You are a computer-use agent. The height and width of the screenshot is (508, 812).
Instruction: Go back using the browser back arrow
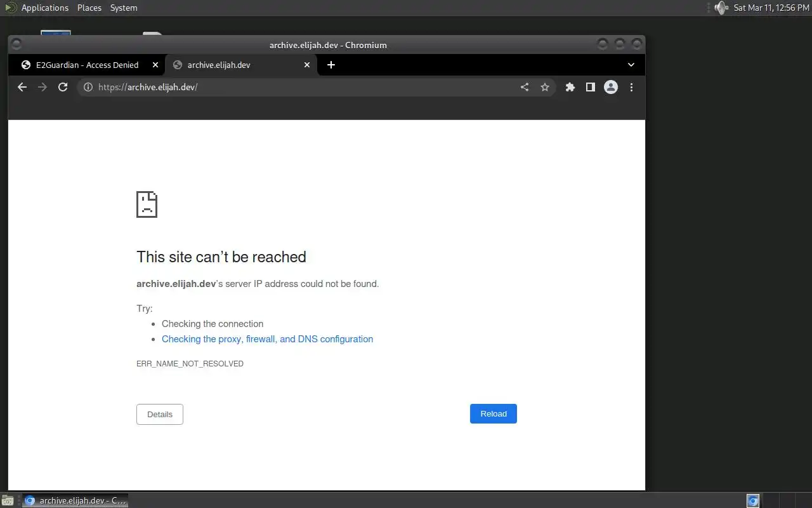[x=22, y=87]
